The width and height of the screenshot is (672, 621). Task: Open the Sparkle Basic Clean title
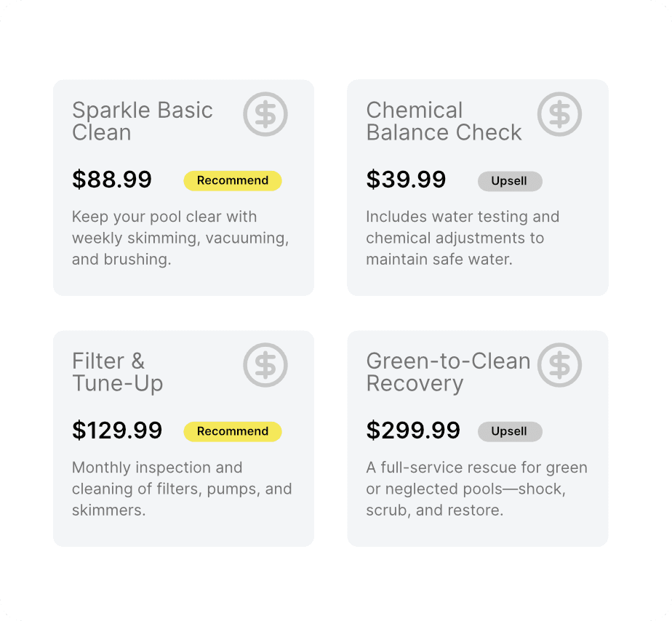[143, 121]
